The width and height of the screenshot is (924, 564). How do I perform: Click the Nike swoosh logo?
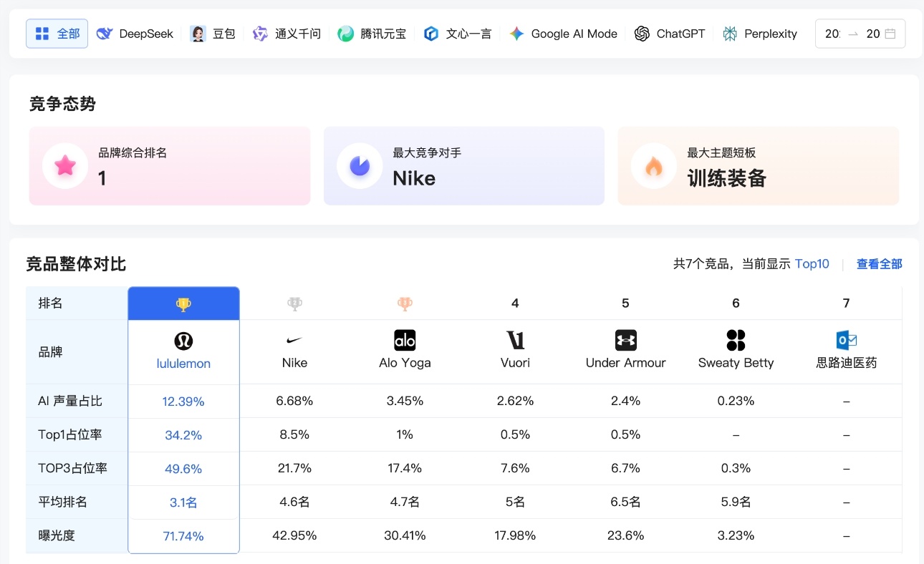294,341
